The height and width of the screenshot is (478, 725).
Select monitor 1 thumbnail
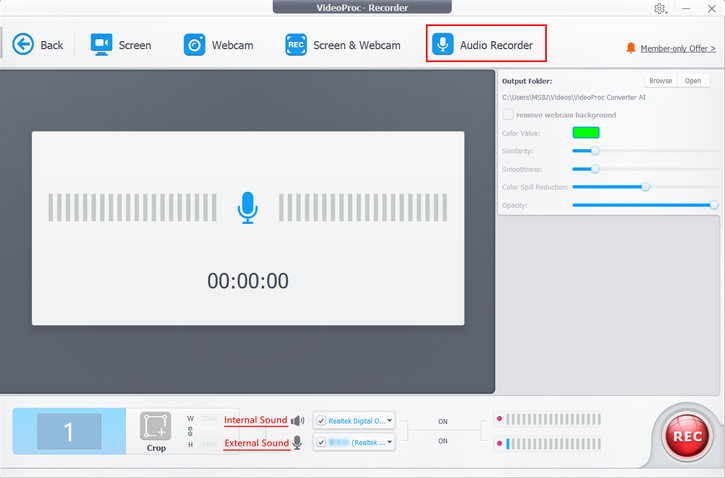tap(69, 431)
